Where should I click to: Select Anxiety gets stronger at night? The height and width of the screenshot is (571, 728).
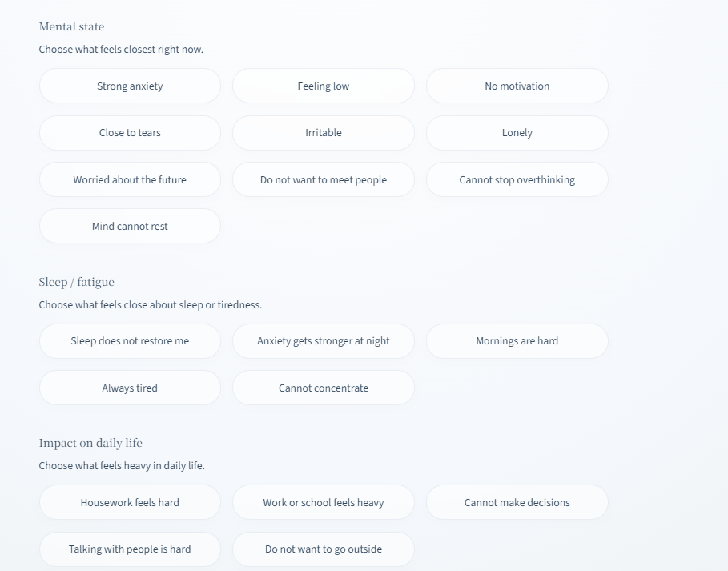(x=324, y=341)
